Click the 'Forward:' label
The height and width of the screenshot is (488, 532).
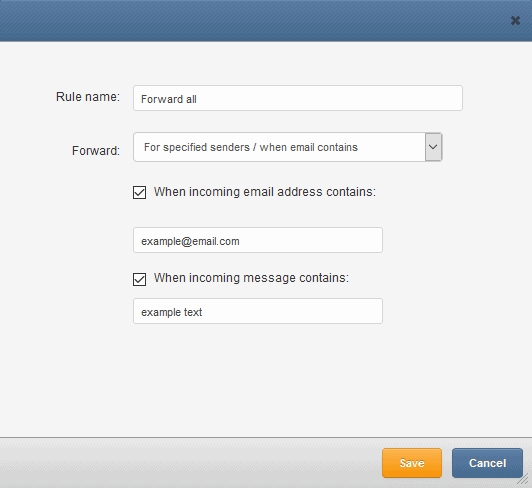(96, 151)
